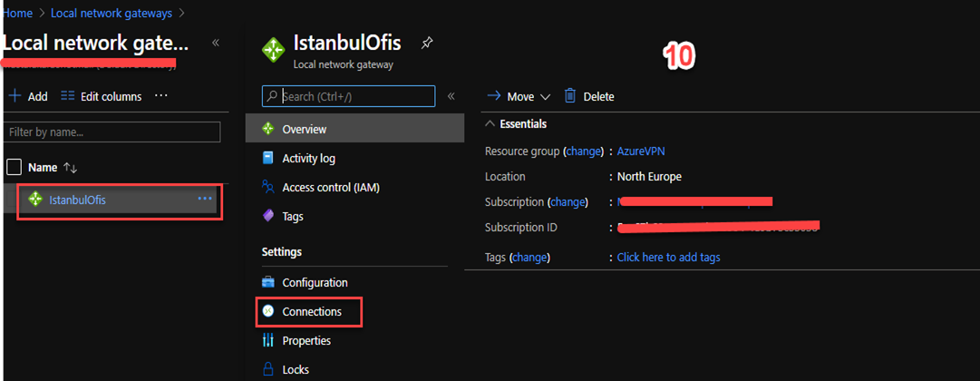Click the Configuration briefcase icon
Viewport: 980px width, 381px height.
(268, 283)
